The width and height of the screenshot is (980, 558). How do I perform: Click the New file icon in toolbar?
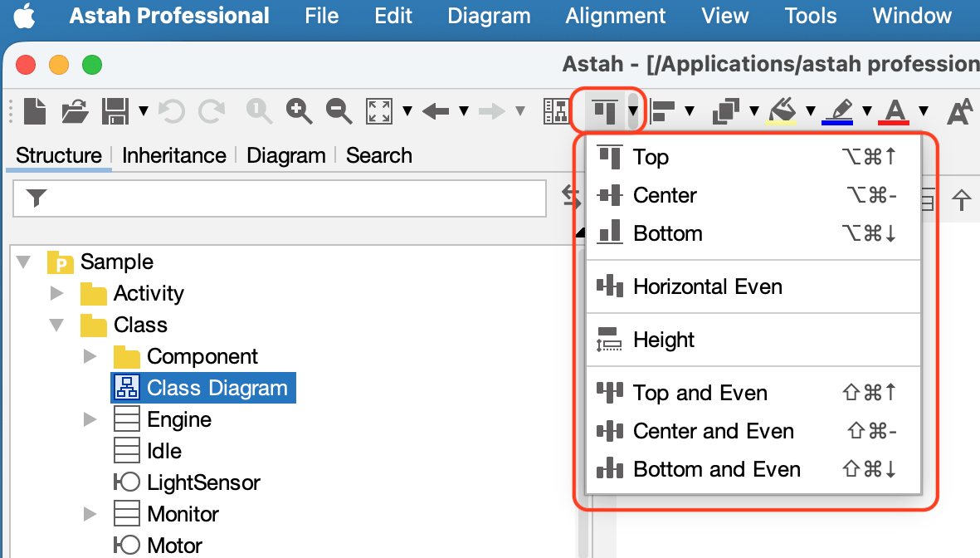point(35,111)
